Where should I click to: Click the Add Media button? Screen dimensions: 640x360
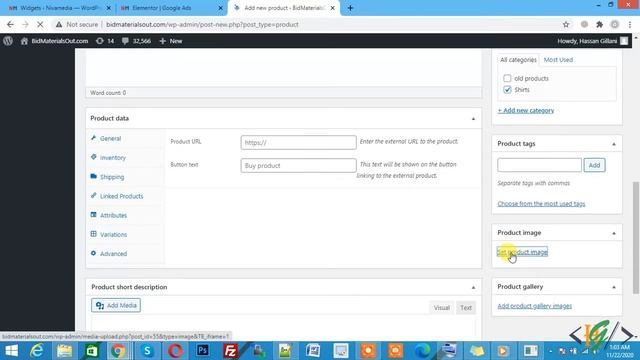(x=116, y=305)
